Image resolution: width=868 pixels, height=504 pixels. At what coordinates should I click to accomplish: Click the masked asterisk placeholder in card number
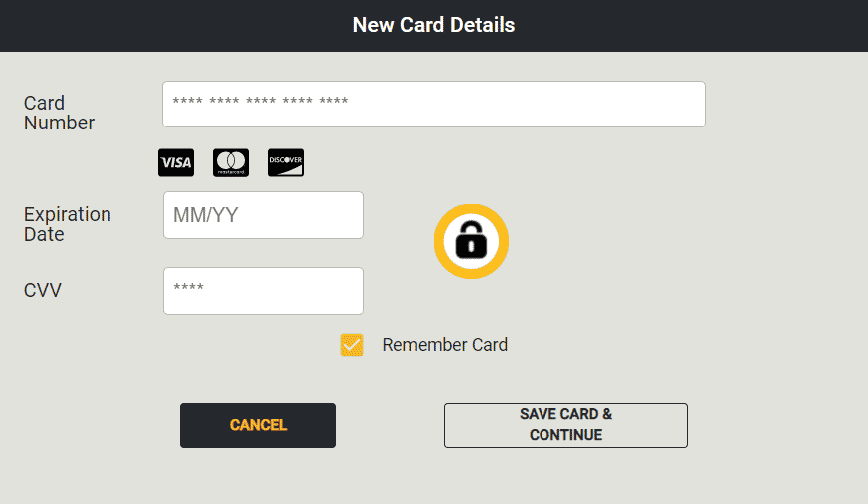coord(261,101)
